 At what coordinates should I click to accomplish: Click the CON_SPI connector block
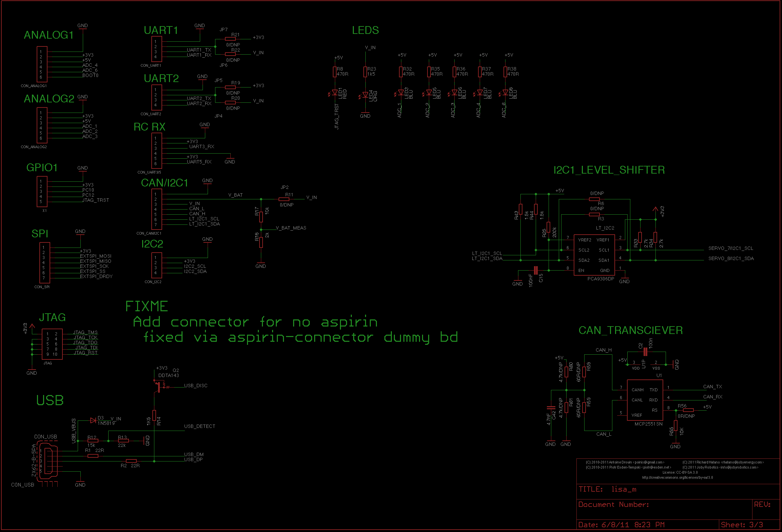point(45,263)
